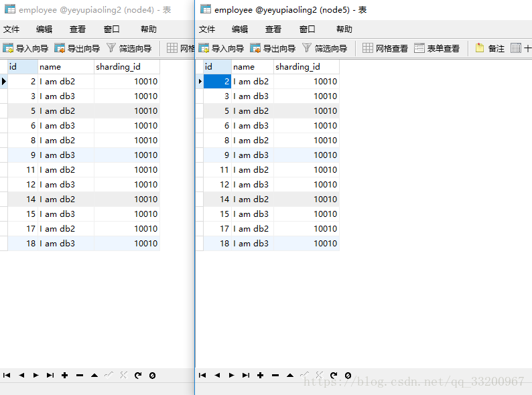The height and width of the screenshot is (395, 532).
Task: Click sharding_id column header in node5 table
Action: (x=306, y=67)
